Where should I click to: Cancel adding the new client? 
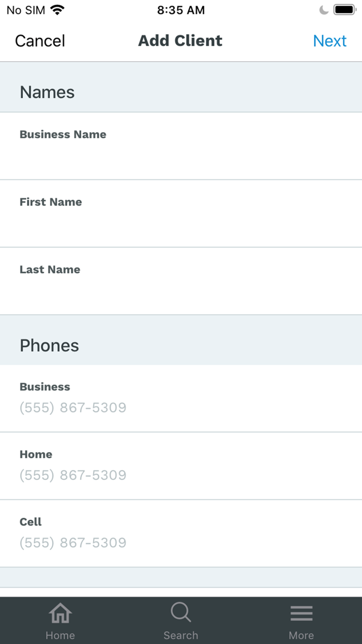click(x=39, y=40)
